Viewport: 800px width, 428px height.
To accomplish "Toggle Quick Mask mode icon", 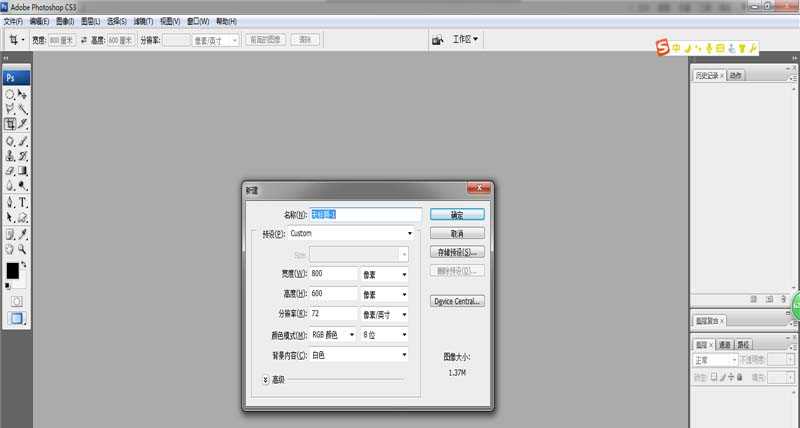I will point(16,300).
